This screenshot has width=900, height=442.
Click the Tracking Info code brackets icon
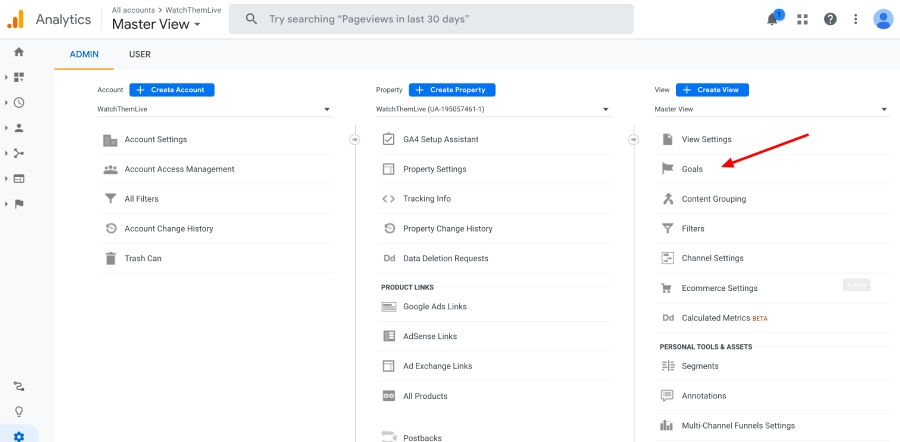(389, 199)
